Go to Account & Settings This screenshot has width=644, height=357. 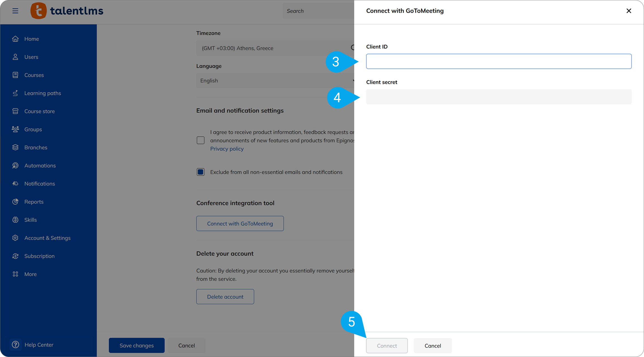[47, 238]
